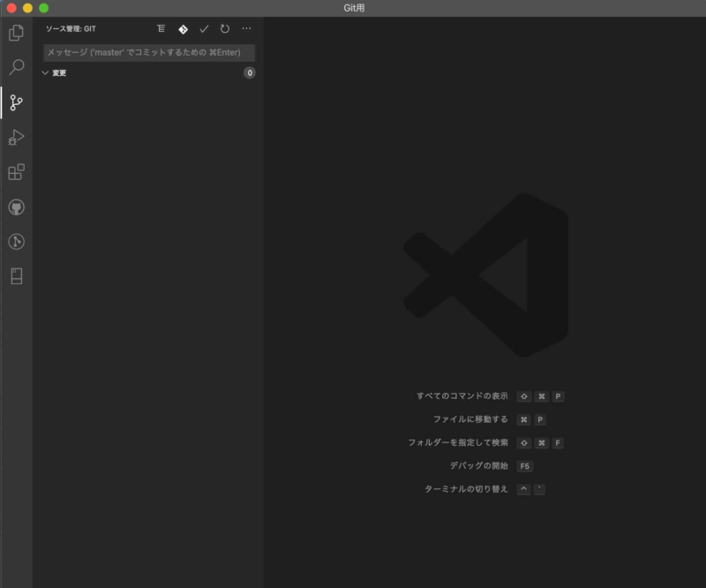The height and width of the screenshot is (588, 706).
Task: Refresh the source control panel
Action: point(225,29)
